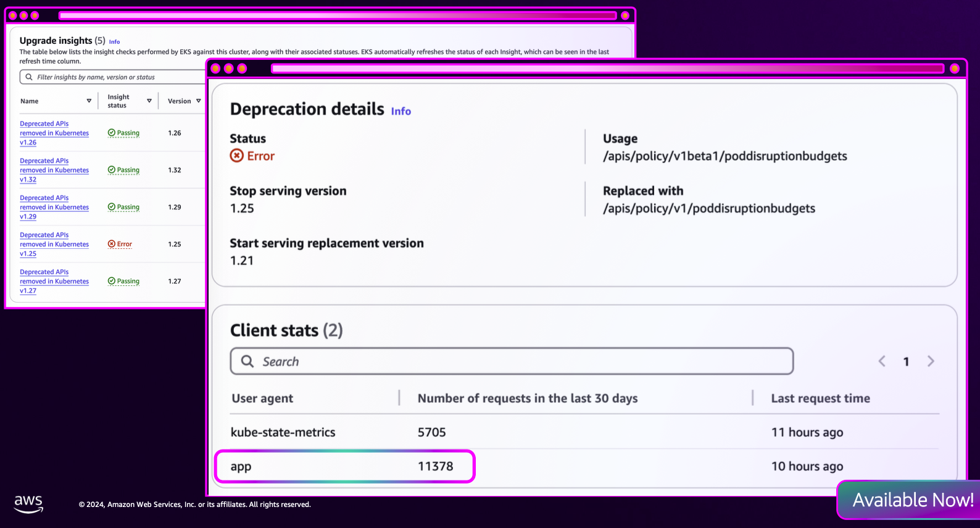Click request count 11378
The height and width of the screenshot is (528, 980).
coord(436,467)
